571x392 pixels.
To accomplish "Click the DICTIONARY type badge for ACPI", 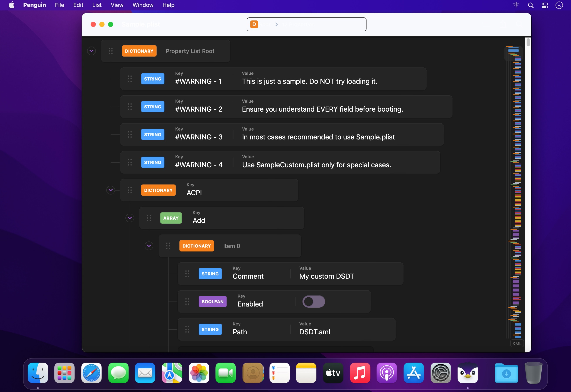I will click(x=158, y=190).
